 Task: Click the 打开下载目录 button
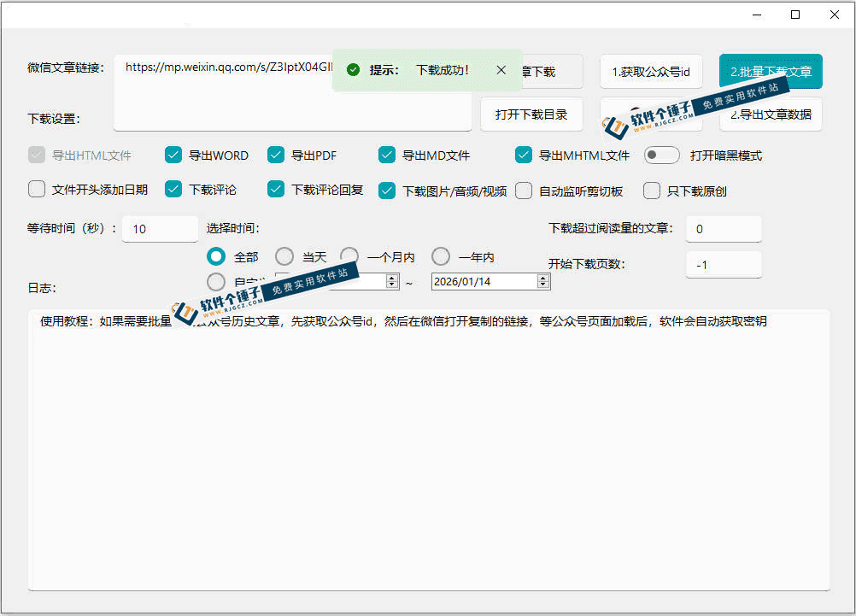531,114
